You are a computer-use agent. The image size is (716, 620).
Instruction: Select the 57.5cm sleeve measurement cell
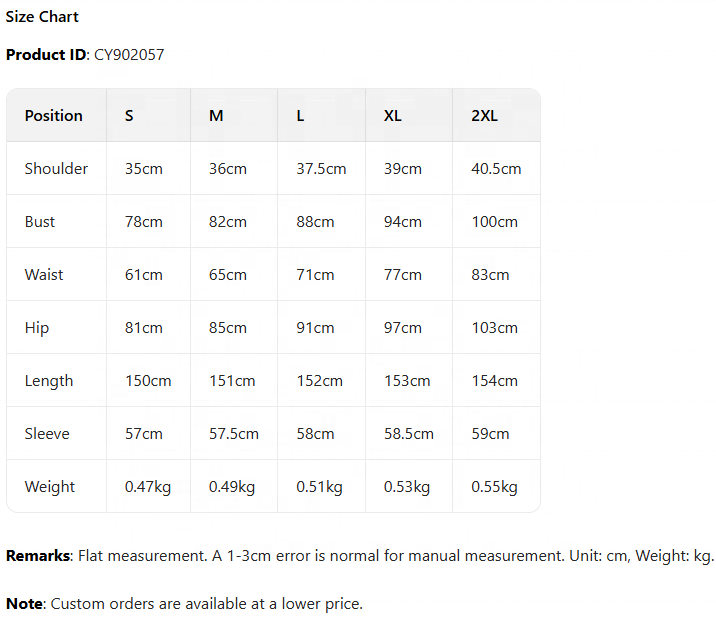[234, 434]
